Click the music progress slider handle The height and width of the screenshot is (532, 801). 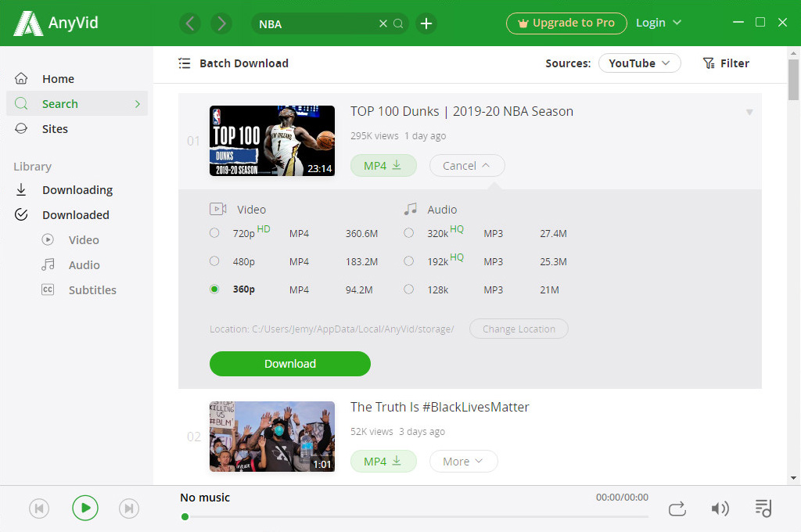[185, 516]
